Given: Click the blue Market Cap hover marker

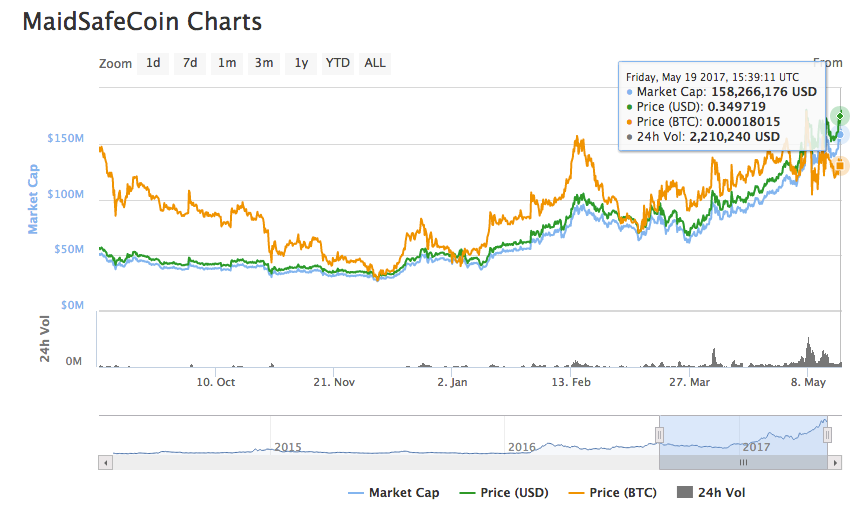Looking at the screenshot, I should click(x=842, y=136).
